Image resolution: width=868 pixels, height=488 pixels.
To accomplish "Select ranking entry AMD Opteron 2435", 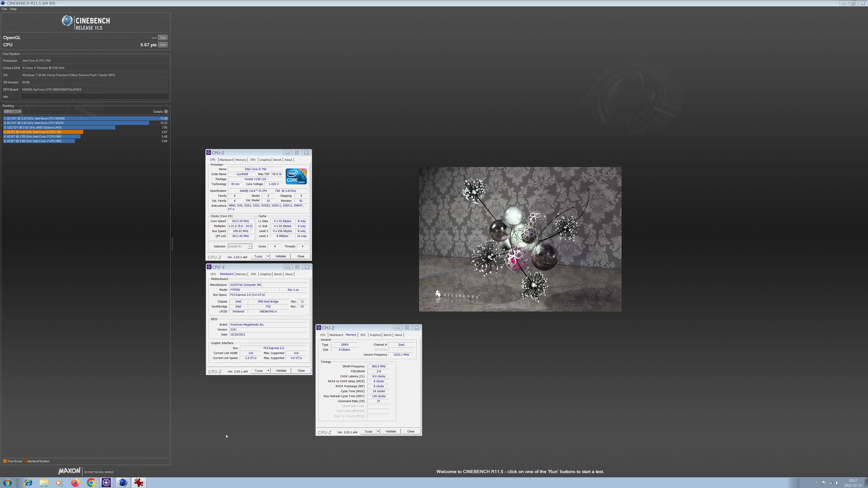I will coord(86,128).
